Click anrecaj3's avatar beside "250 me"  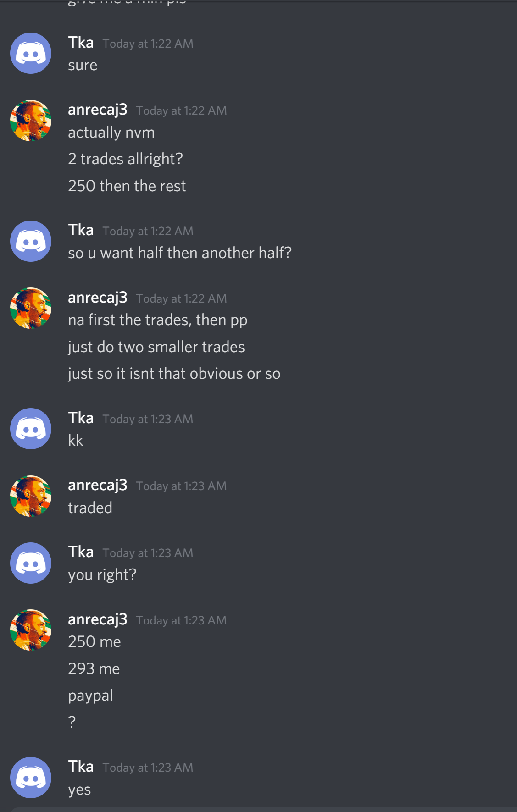(31, 630)
